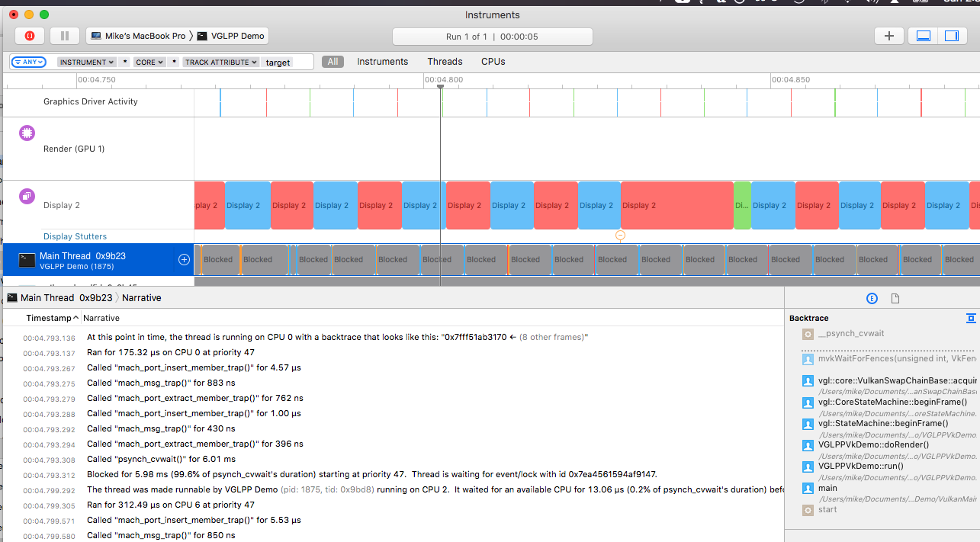Click the gear icon next to start
980x542 pixels.
coord(808,509)
